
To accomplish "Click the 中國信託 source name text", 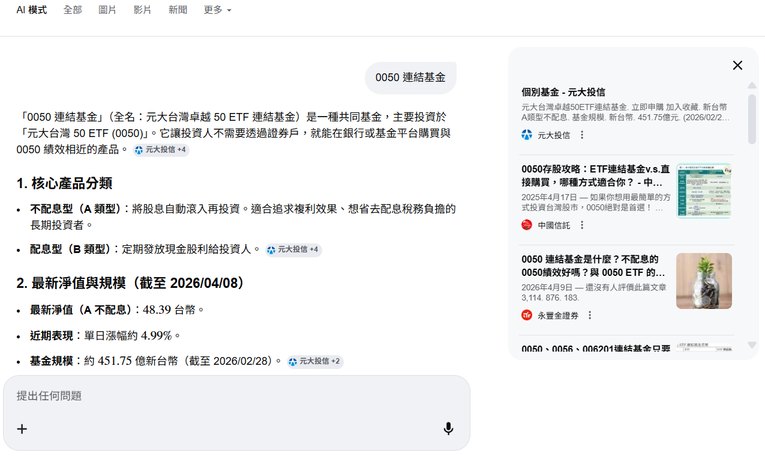I will point(553,225).
